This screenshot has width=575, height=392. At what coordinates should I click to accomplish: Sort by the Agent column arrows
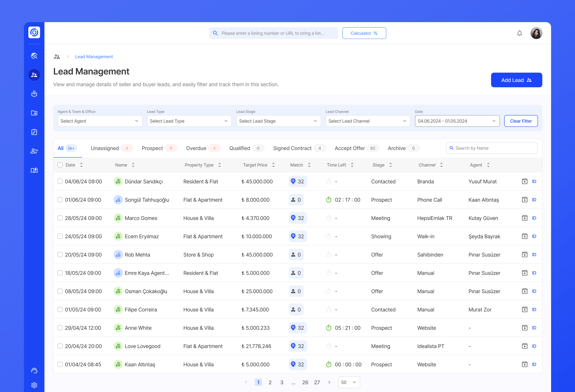pyautogui.click(x=488, y=165)
